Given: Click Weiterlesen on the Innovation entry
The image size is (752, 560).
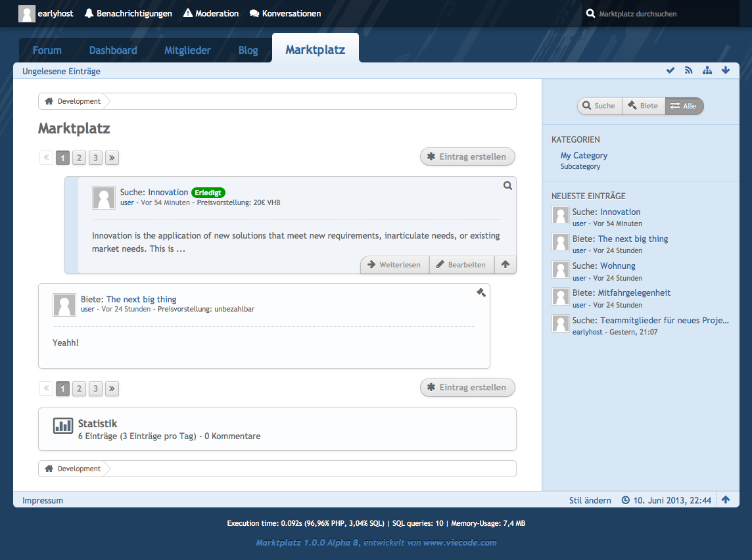Looking at the screenshot, I should coord(394,265).
